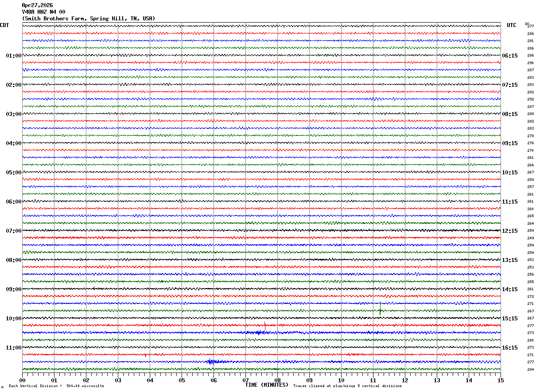Click the 15:15 UTC time label
536x392 pixels.
510,319
